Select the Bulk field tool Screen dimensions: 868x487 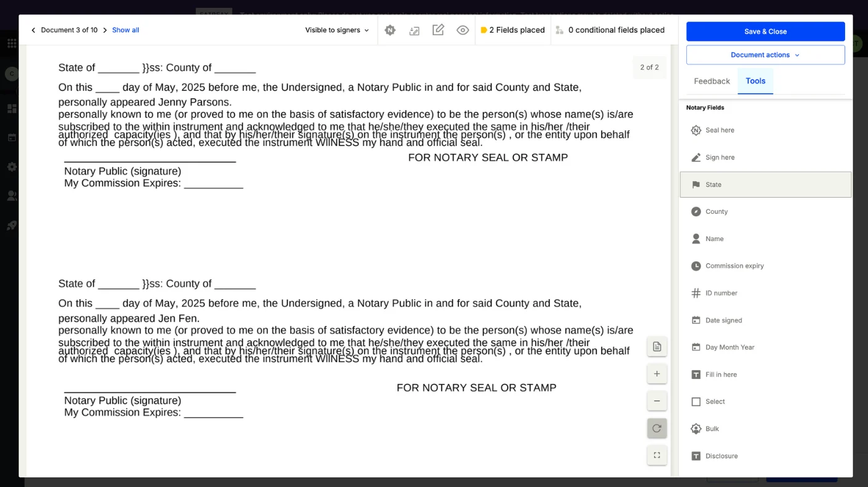[765, 429]
